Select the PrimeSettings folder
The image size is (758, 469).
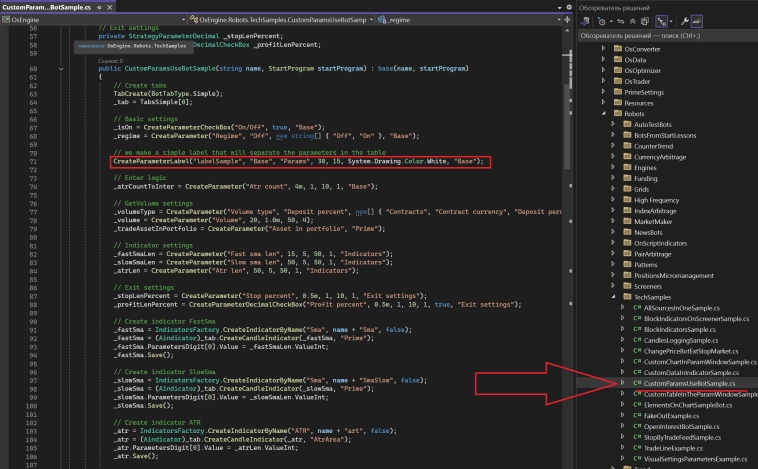646,90
